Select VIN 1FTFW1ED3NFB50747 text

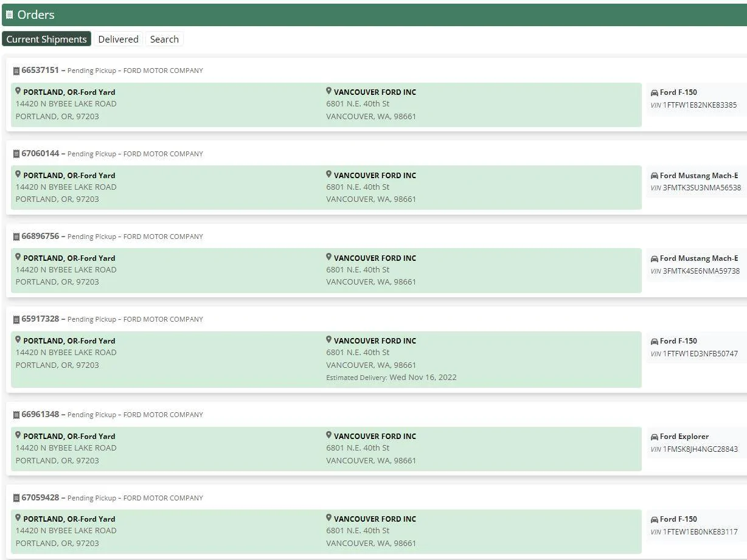[x=700, y=353]
